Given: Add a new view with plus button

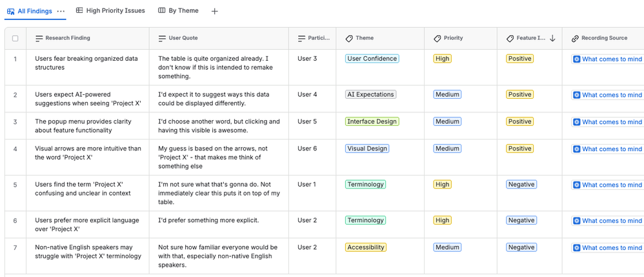Looking at the screenshot, I should point(215,11).
